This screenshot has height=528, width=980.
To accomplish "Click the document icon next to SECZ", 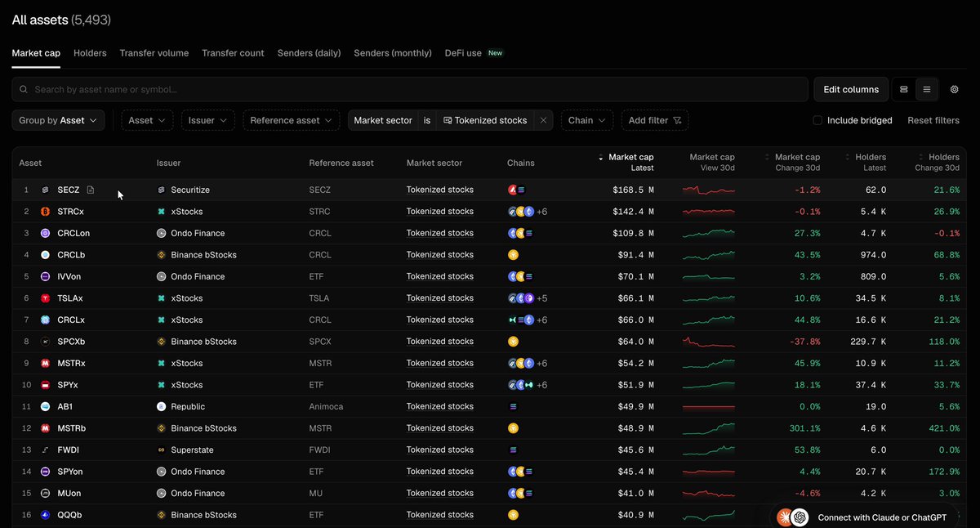I will 91,190.
